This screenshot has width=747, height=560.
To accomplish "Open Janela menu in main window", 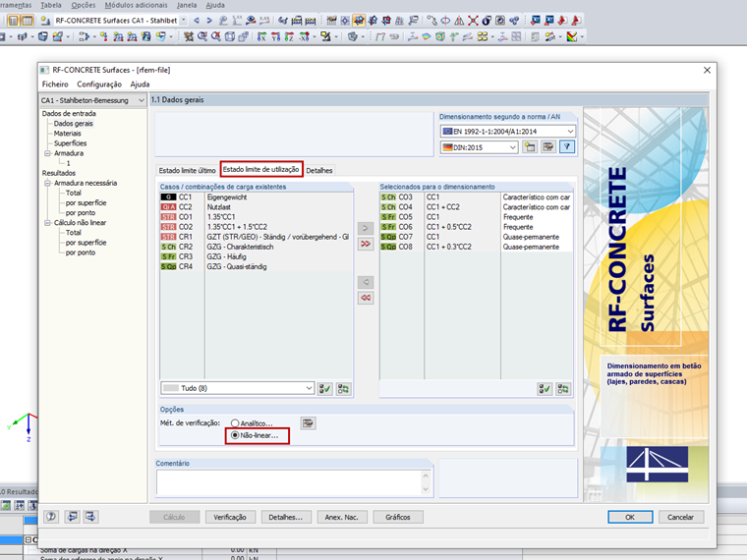I will pos(187,5).
